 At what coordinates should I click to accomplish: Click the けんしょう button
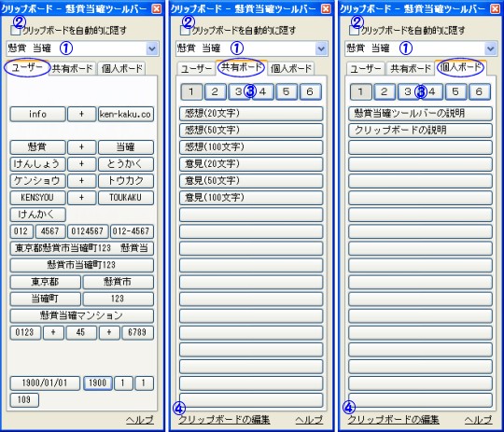38,164
